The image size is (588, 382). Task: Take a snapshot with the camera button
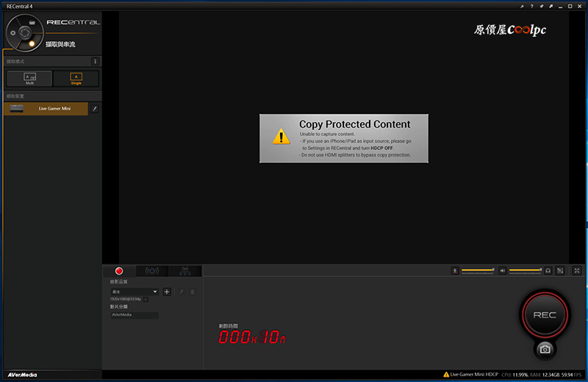pyautogui.click(x=545, y=350)
